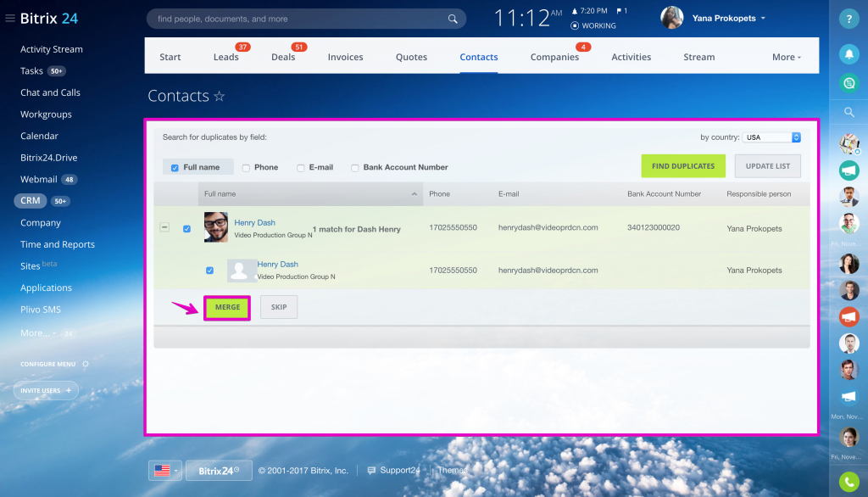The height and width of the screenshot is (497, 868).
Task: Enable Bank Account Number checkbox
Action: click(355, 168)
